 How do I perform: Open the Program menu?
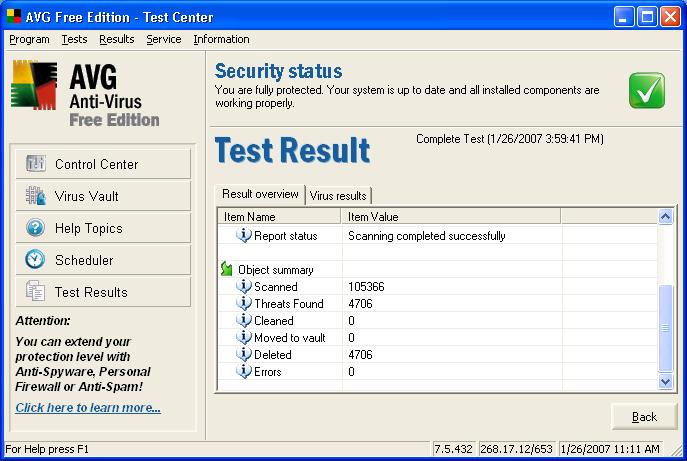(x=29, y=39)
